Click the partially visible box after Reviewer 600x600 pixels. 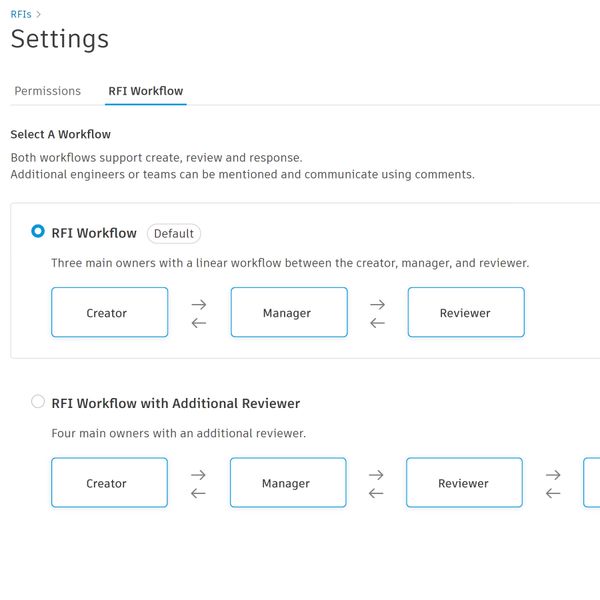pyautogui.click(x=592, y=483)
